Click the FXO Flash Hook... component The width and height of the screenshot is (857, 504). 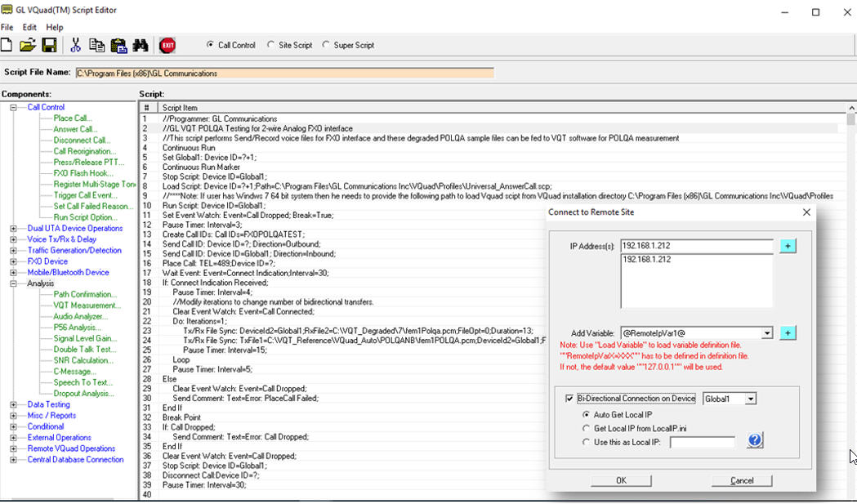83,172
